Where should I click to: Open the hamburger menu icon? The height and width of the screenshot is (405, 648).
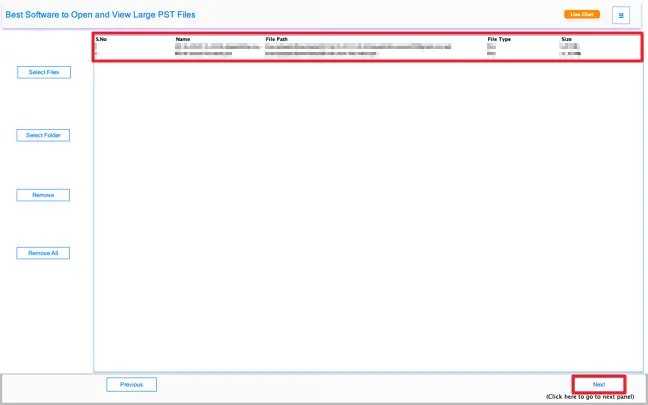click(621, 15)
